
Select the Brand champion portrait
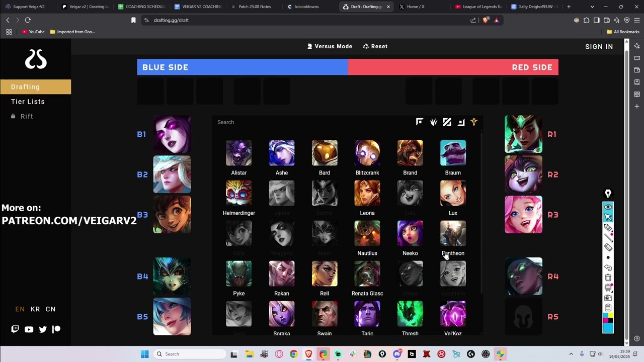click(x=410, y=153)
